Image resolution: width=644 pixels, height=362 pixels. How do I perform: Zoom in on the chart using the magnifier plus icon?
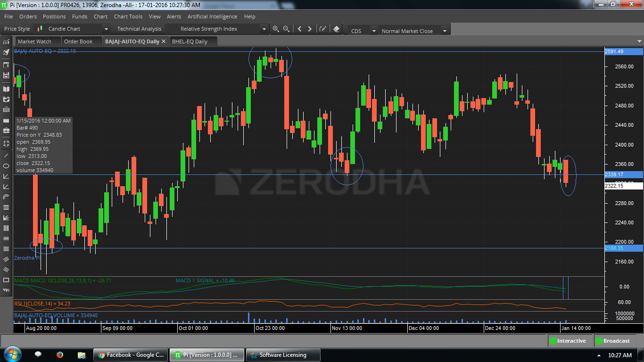tap(276, 29)
